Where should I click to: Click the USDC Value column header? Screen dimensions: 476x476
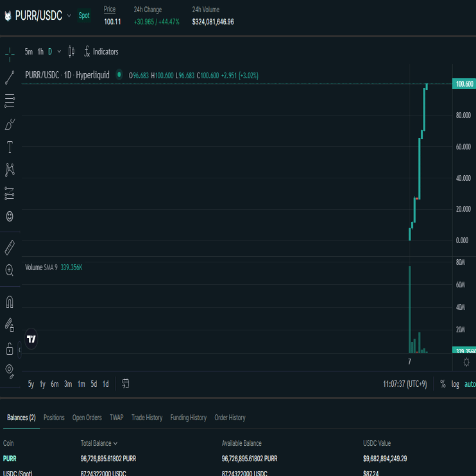(377, 443)
